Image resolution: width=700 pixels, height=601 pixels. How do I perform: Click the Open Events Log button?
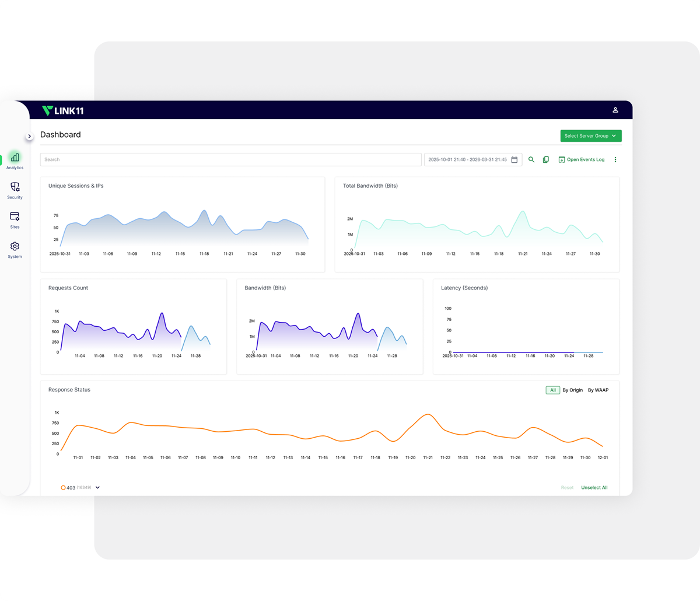tap(582, 159)
